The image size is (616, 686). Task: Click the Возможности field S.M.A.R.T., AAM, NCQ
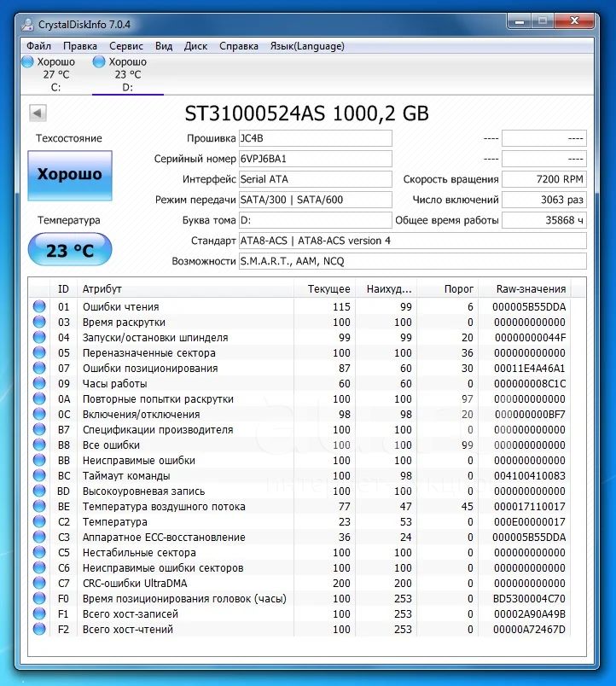tap(413, 261)
